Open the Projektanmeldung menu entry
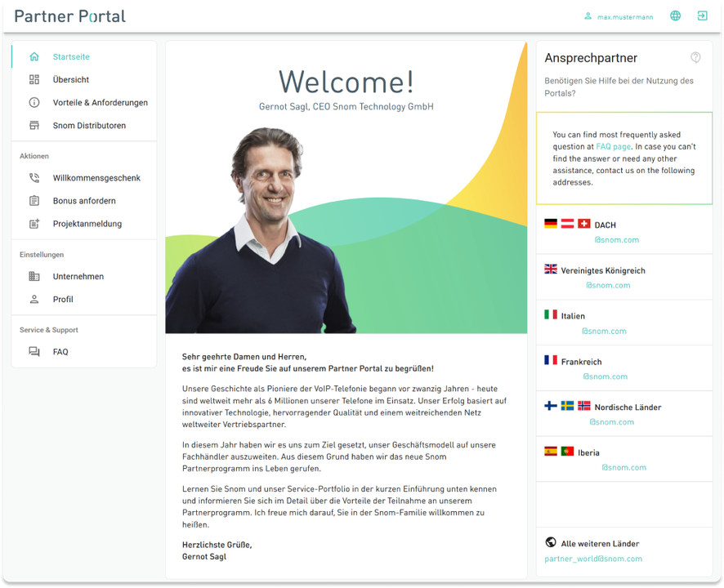This screenshot has height=588, width=724. 87,224
